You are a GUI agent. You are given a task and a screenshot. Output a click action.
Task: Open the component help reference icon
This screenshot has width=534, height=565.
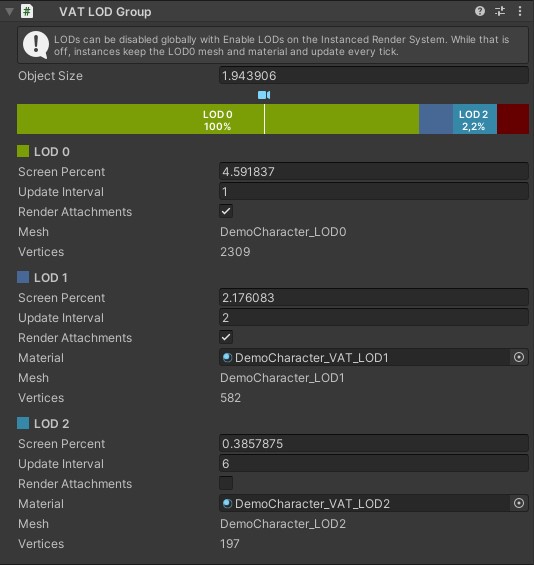[480, 11]
